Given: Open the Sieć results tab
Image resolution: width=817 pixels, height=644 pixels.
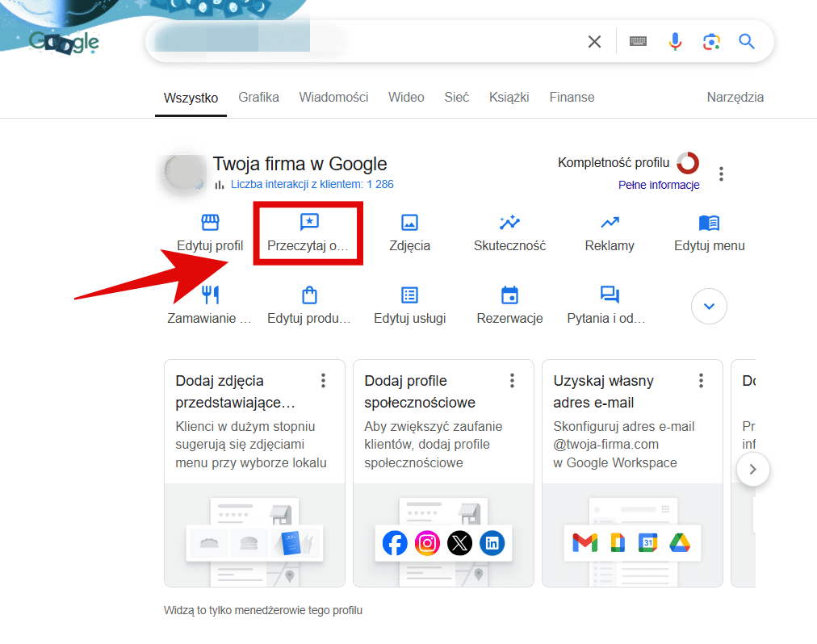Looking at the screenshot, I should pyautogui.click(x=456, y=97).
